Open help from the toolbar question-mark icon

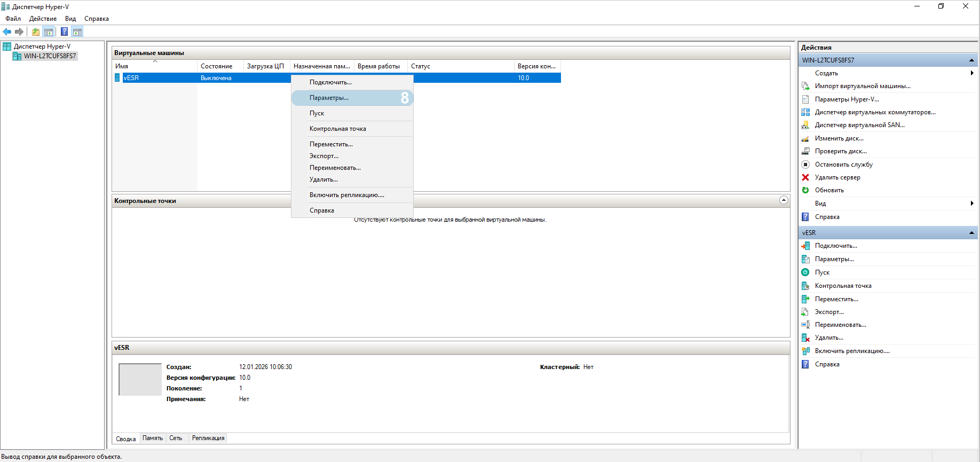click(x=65, y=32)
